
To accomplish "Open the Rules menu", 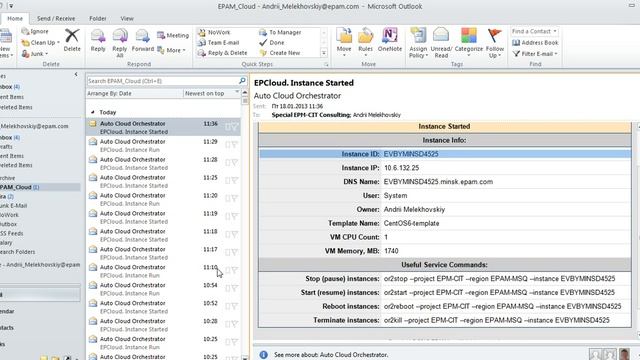I will point(365,42).
